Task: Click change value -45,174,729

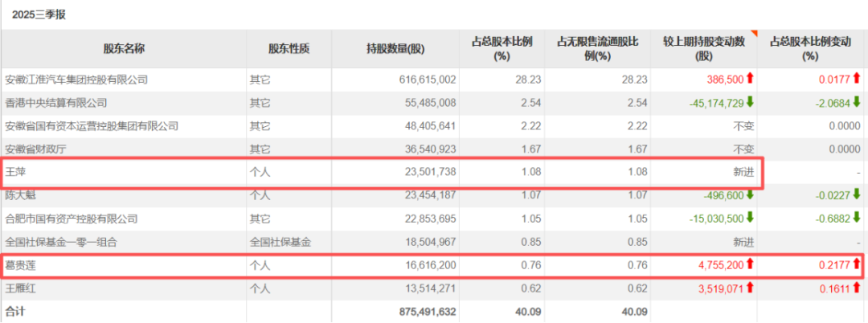Action: click(716, 103)
